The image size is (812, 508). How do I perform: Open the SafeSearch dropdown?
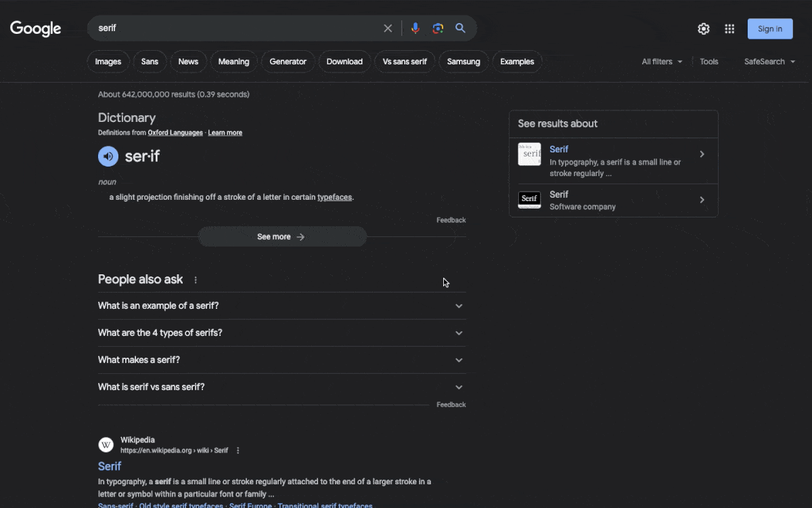tap(769, 62)
